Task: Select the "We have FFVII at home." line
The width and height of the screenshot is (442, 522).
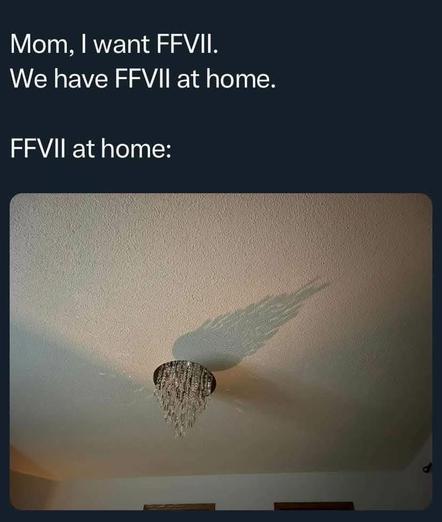Action: coord(143,79)
